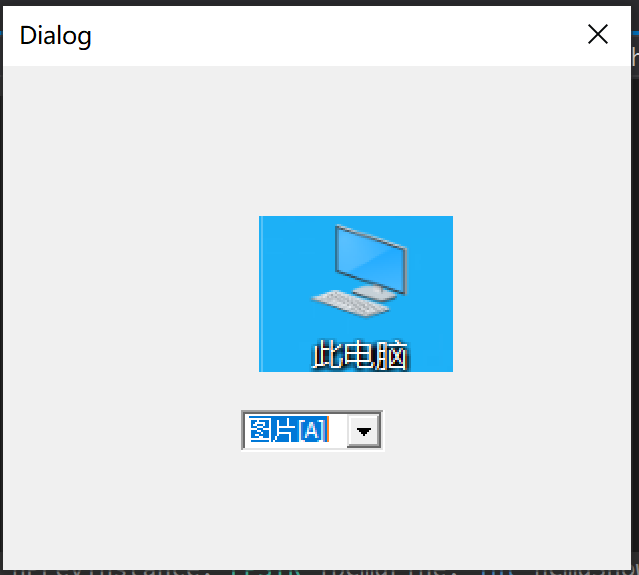Click the Dialog title text
Viewport: 639px width, 575px height.
tap(55, 36)
